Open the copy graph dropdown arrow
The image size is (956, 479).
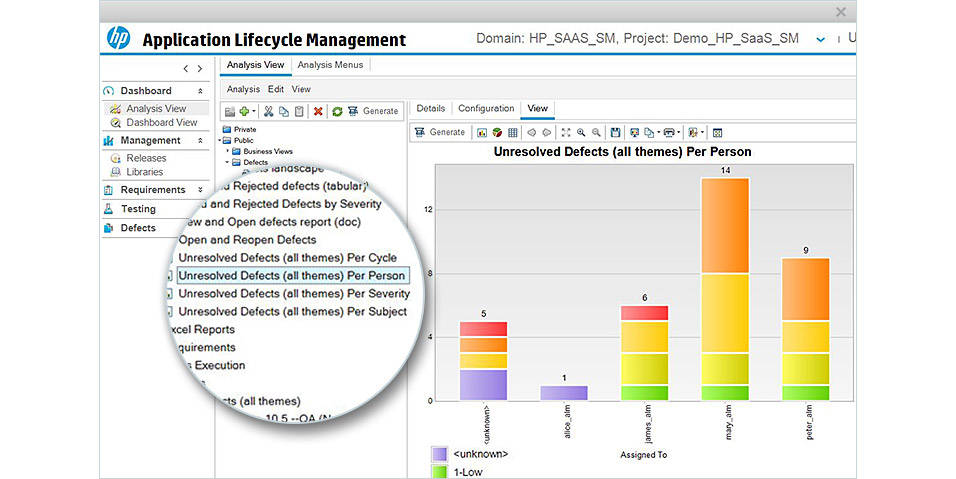point(658,132)
